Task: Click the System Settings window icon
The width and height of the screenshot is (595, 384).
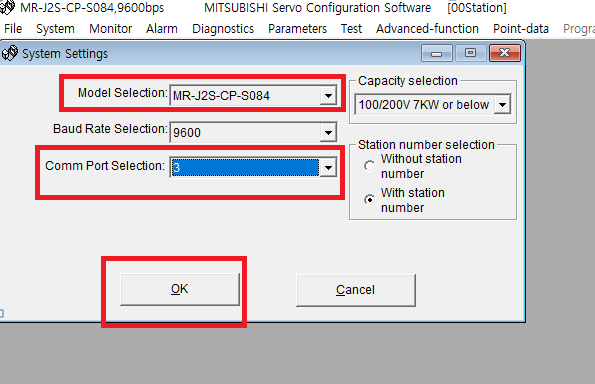Action: [9, 54]
